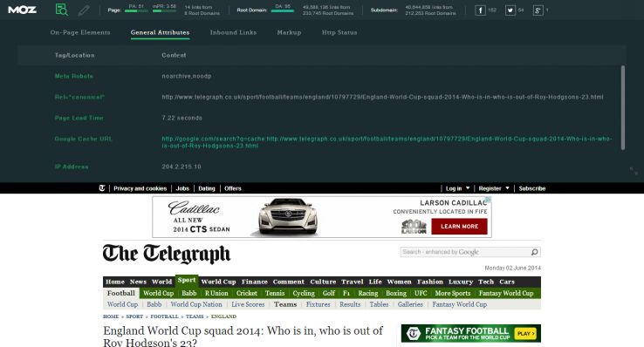Image resolution: width=644 pixels, height=347 pixels.
Task: Open the Http Status tab
Action: tap(339, 32)
